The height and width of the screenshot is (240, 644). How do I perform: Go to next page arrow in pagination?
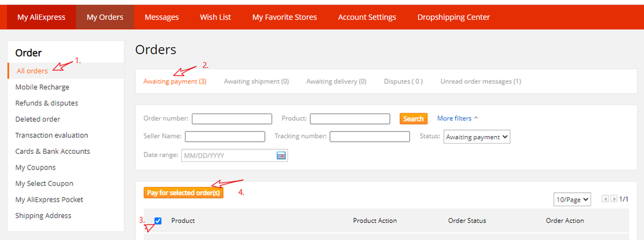pyautogui.click(x=614, y=199)
